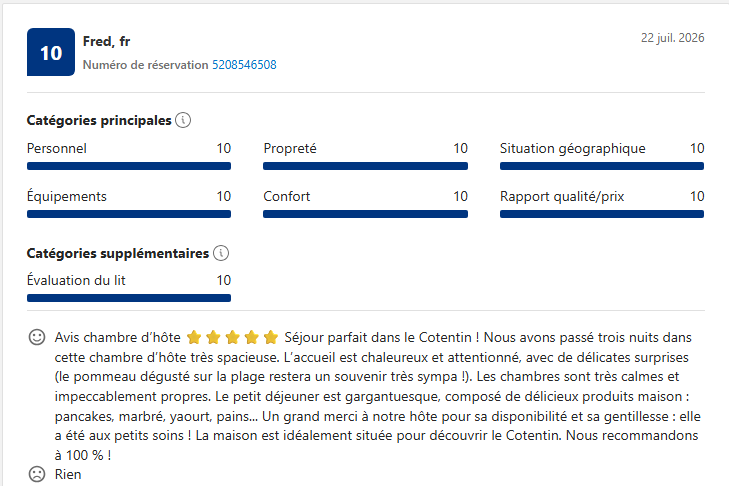The height and width of the screenshot is (486, 729).
Task: Open reservation number 5208546508 link
Action: coord(244,65)
